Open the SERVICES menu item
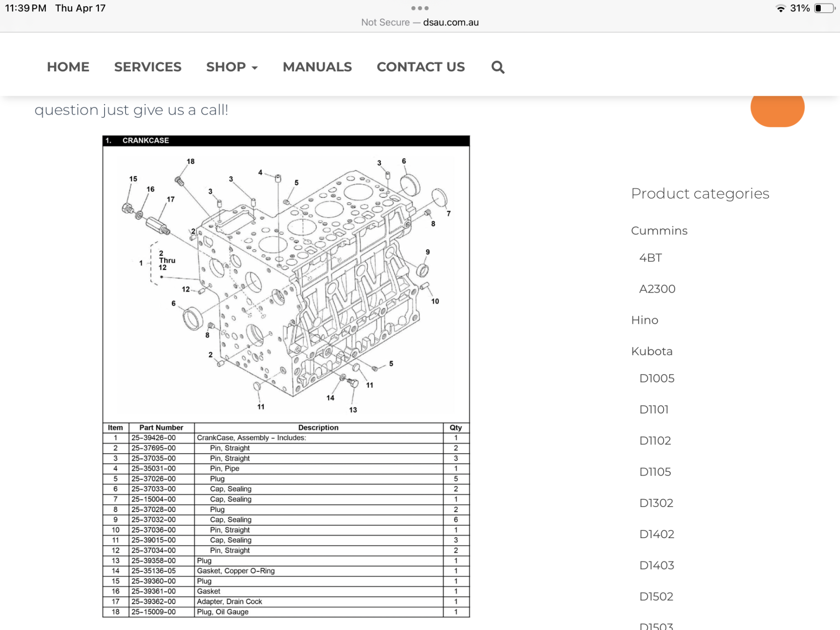 [148, 67]
